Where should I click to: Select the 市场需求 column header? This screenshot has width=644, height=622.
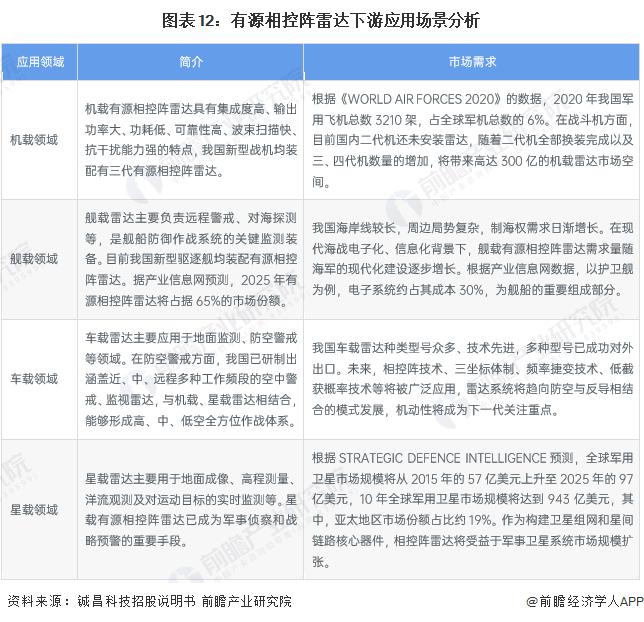click(x=472, y=62)
